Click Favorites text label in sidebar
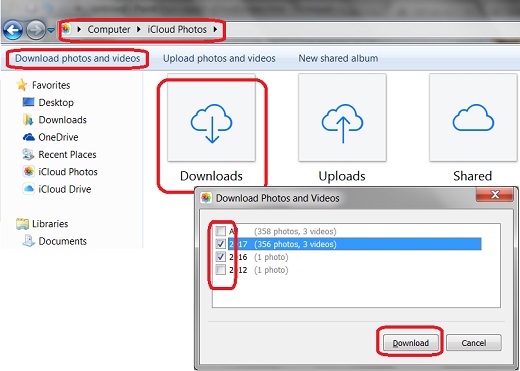This screenshot has width=520, height=371. (51, 85)
